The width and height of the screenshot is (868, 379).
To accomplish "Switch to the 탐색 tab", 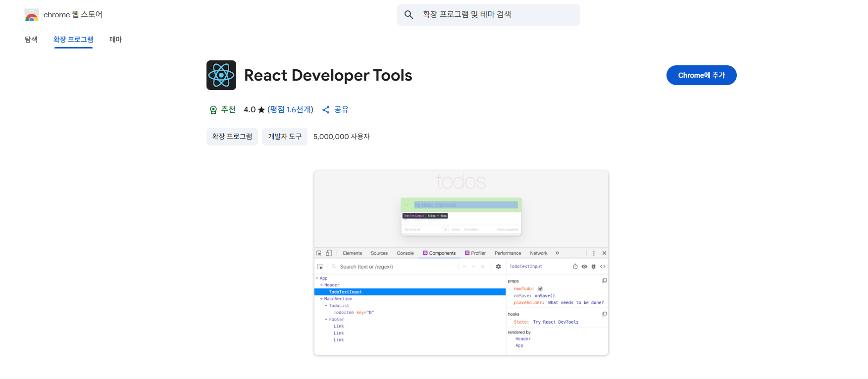I will (31, 40).
